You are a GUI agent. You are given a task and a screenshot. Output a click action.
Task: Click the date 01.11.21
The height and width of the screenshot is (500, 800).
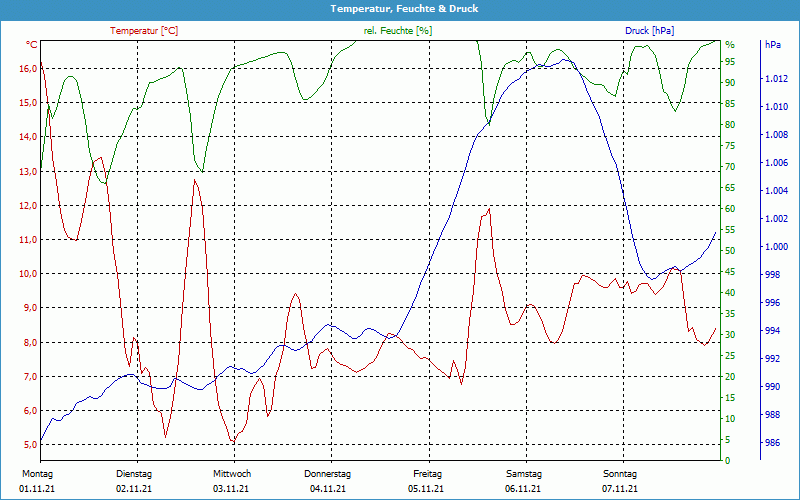click(37, 489)
